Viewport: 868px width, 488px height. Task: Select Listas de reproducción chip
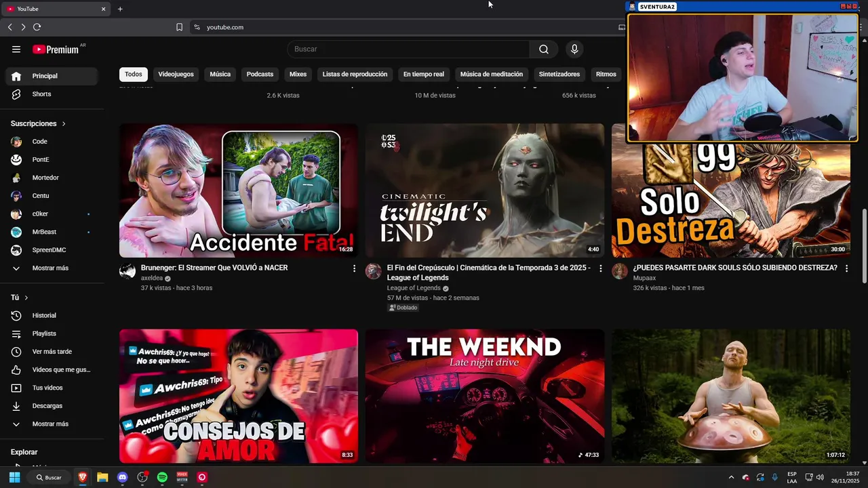tap(355, 75)
